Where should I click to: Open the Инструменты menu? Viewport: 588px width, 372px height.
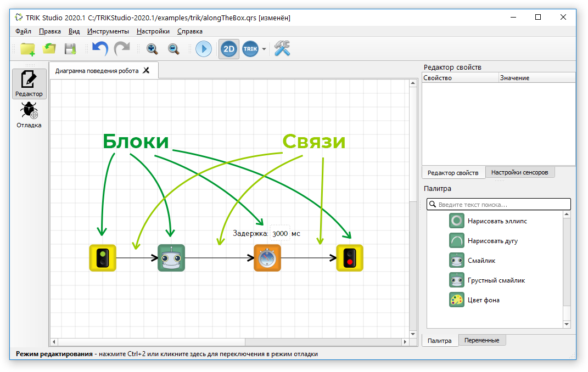pyautogui.click(x=108, y=31)
